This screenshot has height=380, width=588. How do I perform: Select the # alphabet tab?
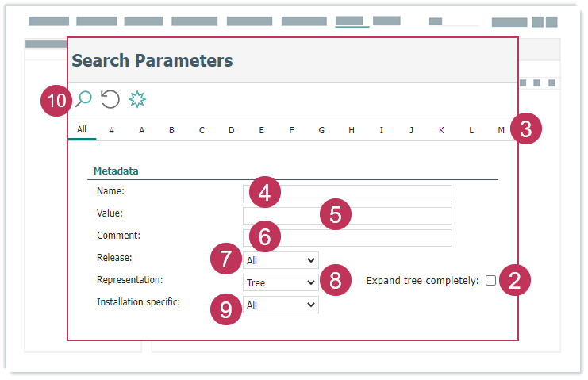[112, 130]
